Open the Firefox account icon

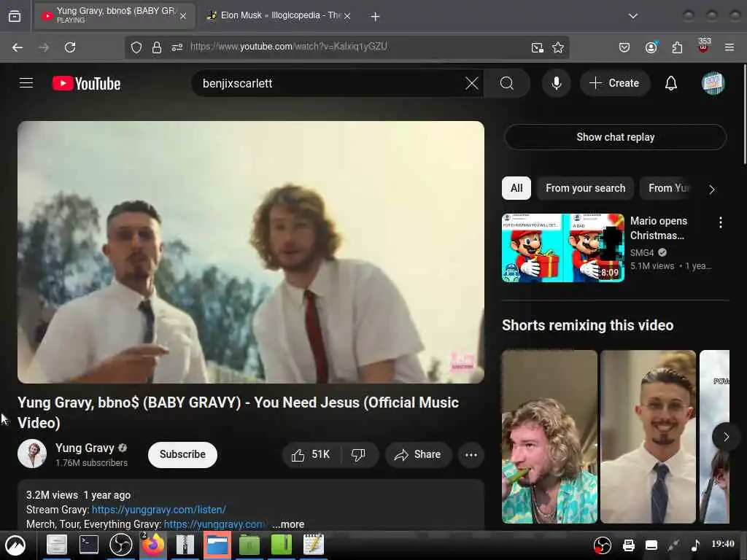651,47
